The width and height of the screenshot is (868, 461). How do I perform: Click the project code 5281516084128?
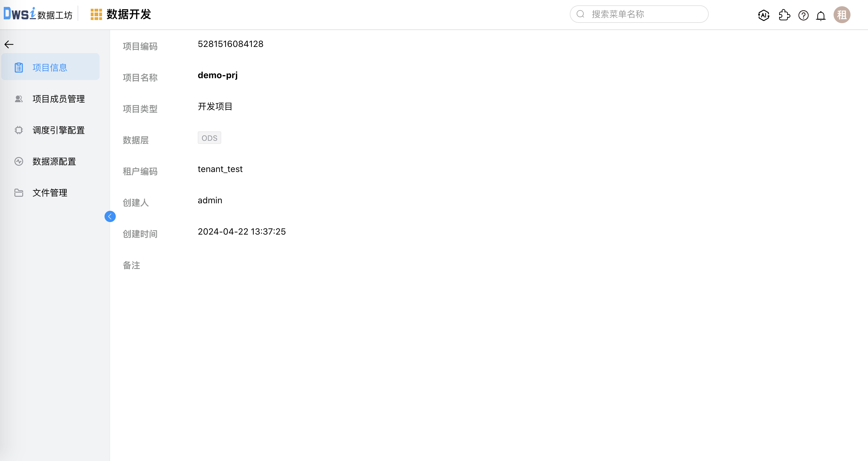click(x=230, y=44)
